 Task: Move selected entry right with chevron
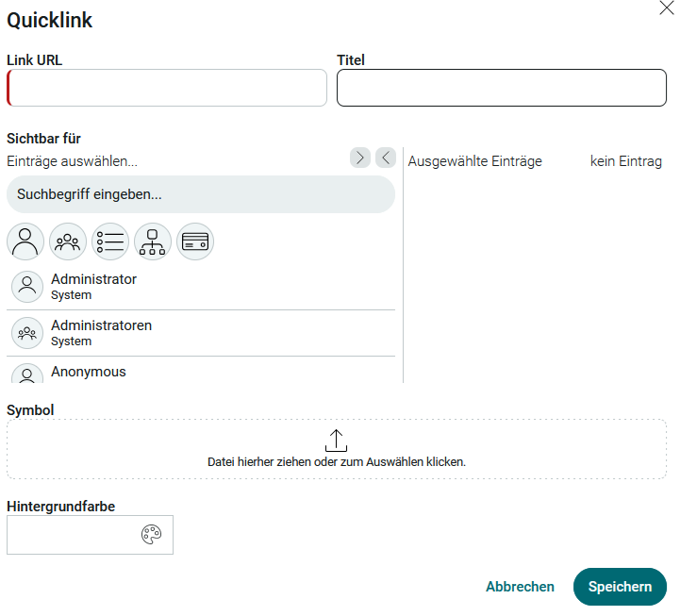pyautogui.click(x=360, y=158)
